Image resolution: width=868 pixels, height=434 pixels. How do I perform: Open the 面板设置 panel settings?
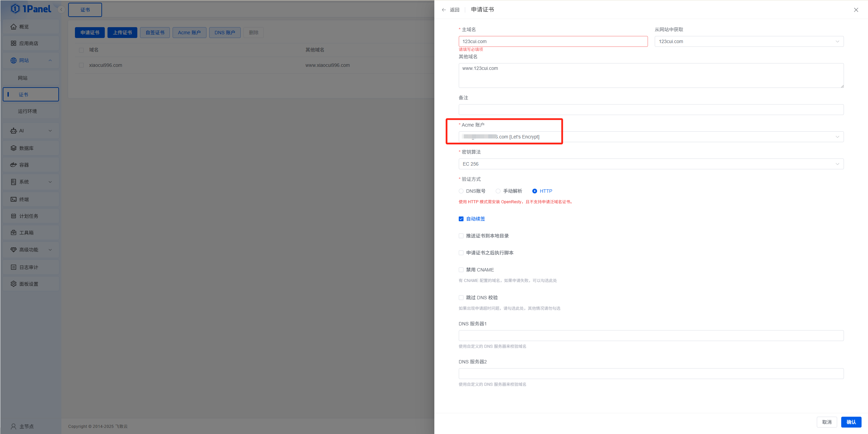coord(29,284)
